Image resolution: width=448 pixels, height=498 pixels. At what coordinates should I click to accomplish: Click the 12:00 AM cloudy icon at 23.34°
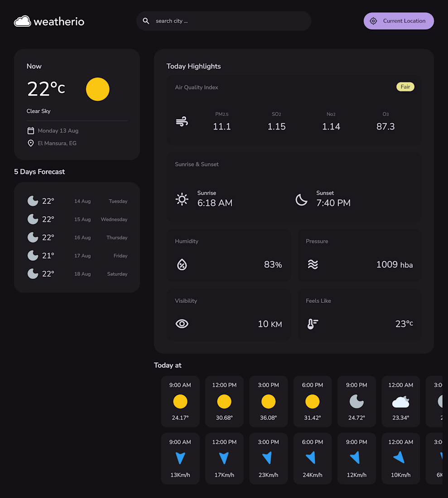tap(400, 402)
